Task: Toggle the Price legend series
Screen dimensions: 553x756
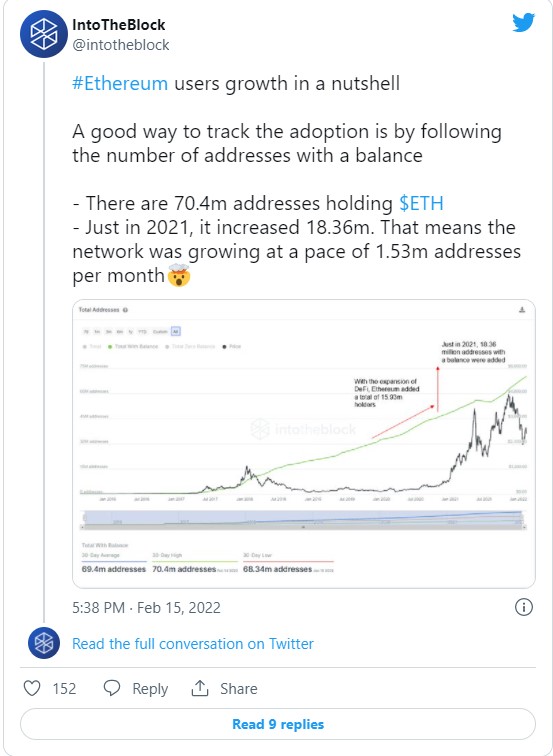Action: 232,346
